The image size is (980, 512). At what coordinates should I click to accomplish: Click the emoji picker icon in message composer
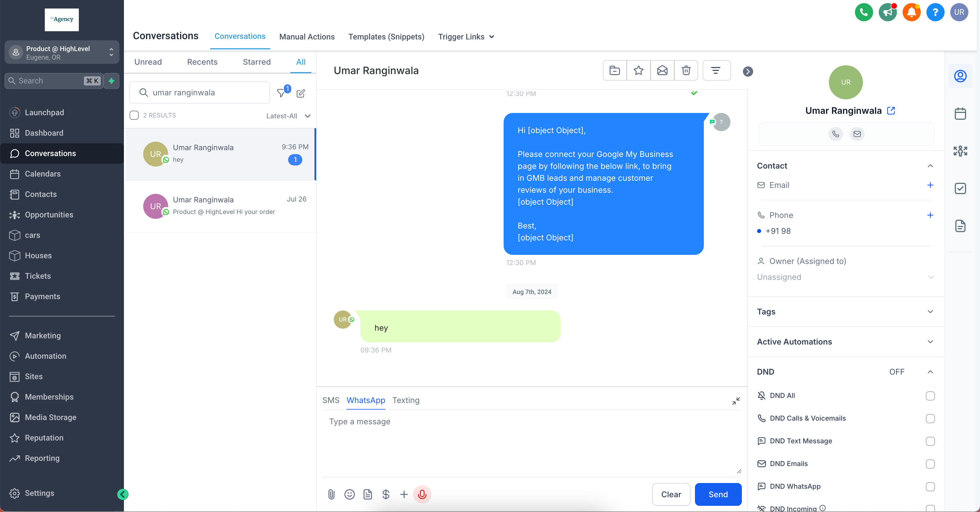[x=349, y=494]
